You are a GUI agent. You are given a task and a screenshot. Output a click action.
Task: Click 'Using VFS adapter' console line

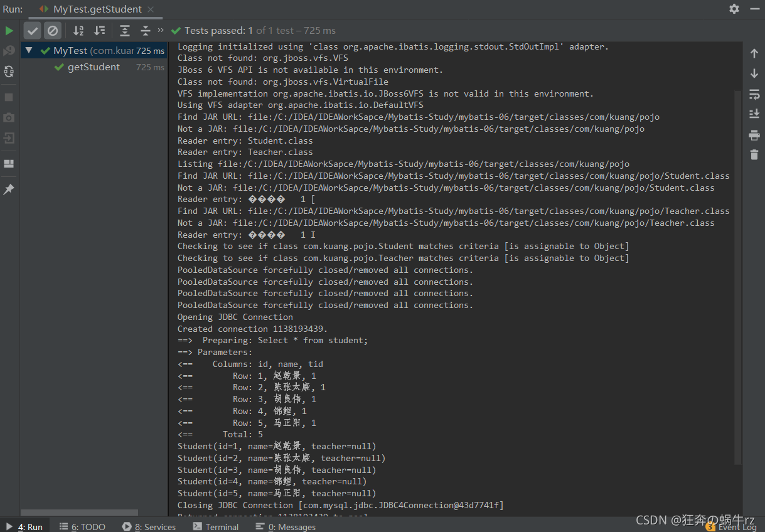(x=301, y=105)
